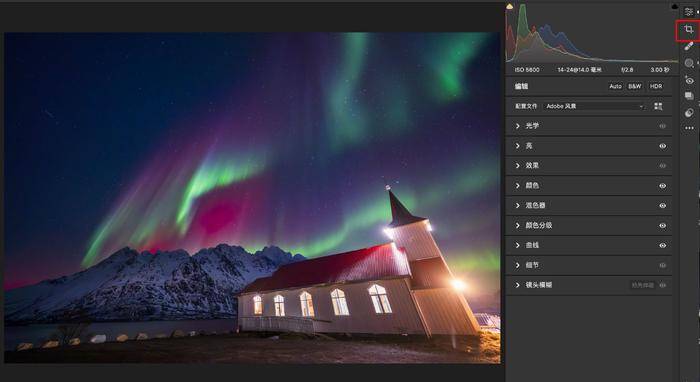Browse profiles with the grid icon

[658, 106]
